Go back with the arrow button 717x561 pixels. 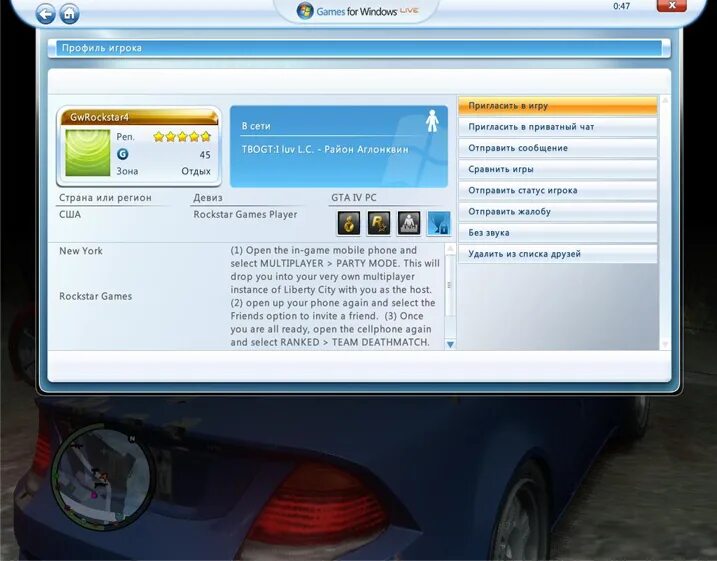tap(45, 14)
